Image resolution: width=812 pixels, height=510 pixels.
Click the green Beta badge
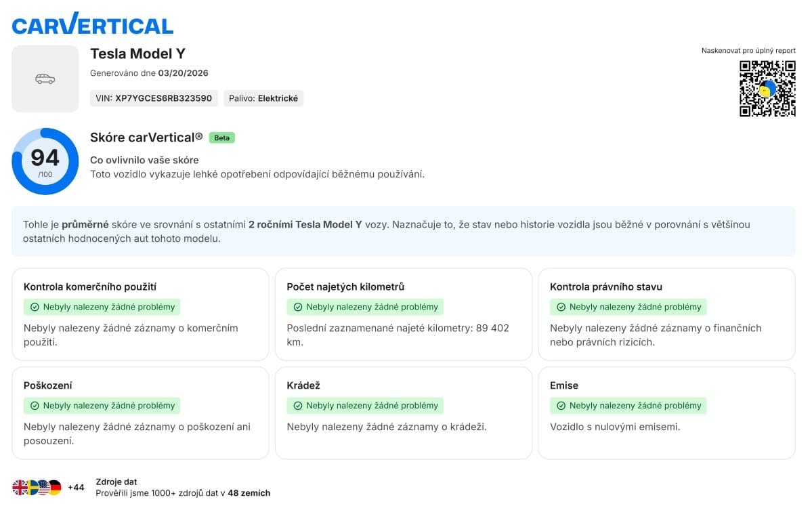tap(221, 137)
